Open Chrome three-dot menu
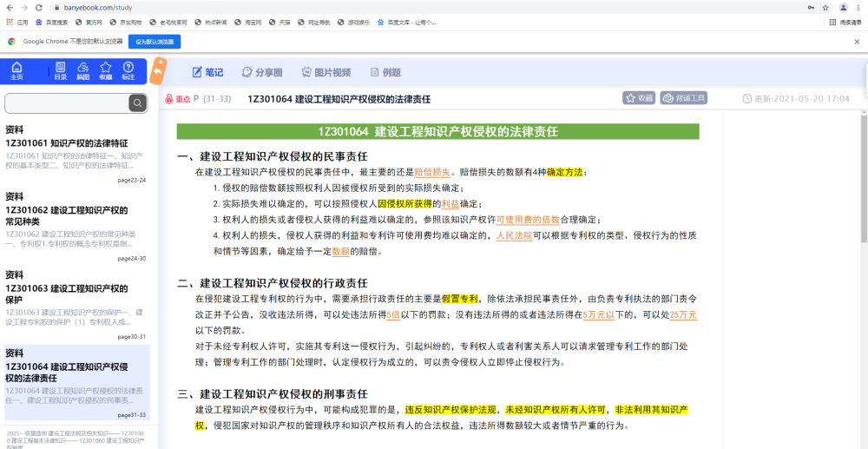 click(858, 8)
